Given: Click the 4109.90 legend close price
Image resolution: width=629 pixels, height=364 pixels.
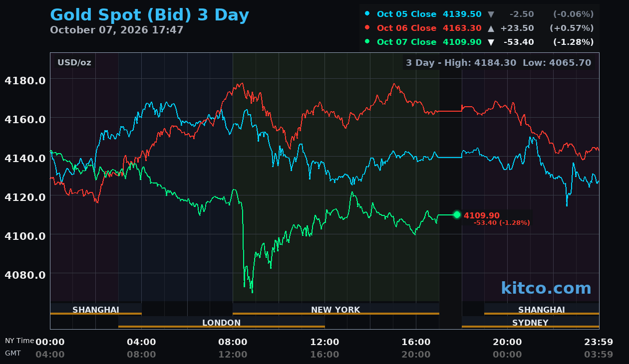Looking at the screenshot, I should [462, 42].
